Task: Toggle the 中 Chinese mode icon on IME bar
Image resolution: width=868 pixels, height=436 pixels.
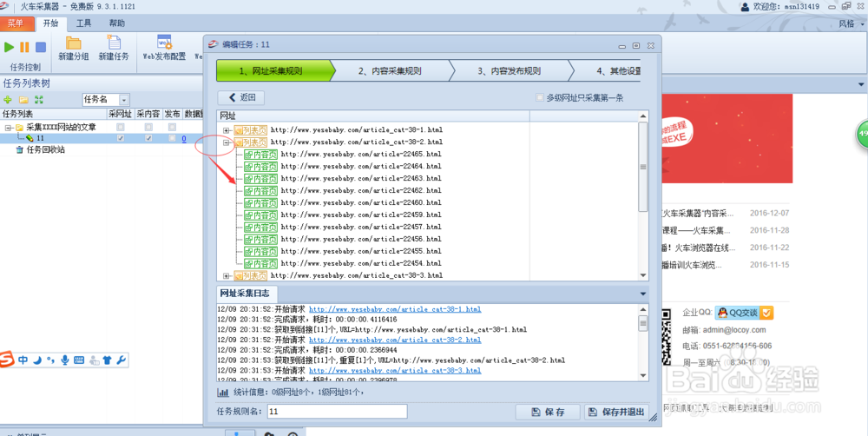Action: pos(23,360)
